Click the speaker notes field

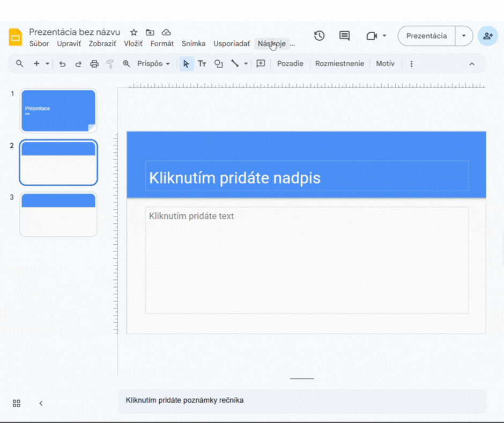(302, 400)
